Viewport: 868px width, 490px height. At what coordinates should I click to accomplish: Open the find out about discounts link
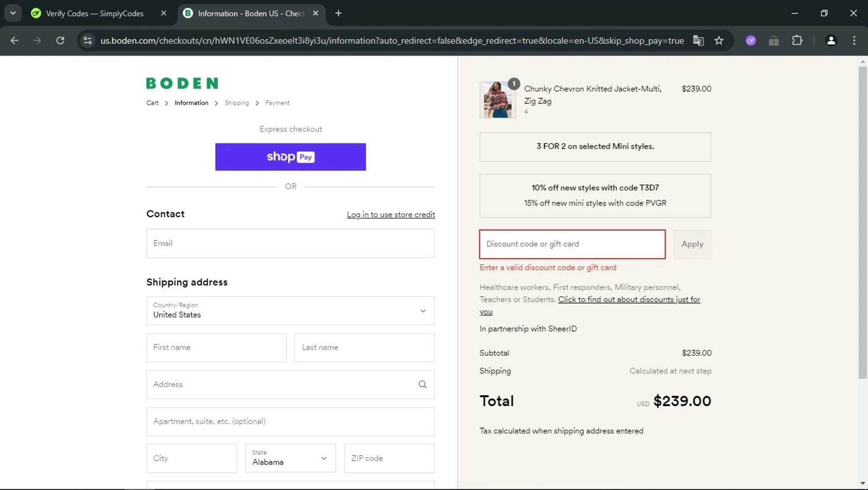629,300
